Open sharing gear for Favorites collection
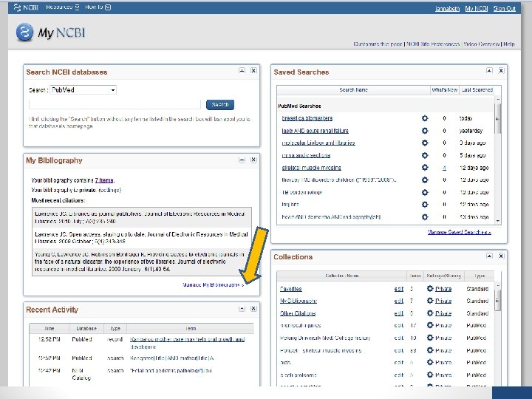 [430, 289]
